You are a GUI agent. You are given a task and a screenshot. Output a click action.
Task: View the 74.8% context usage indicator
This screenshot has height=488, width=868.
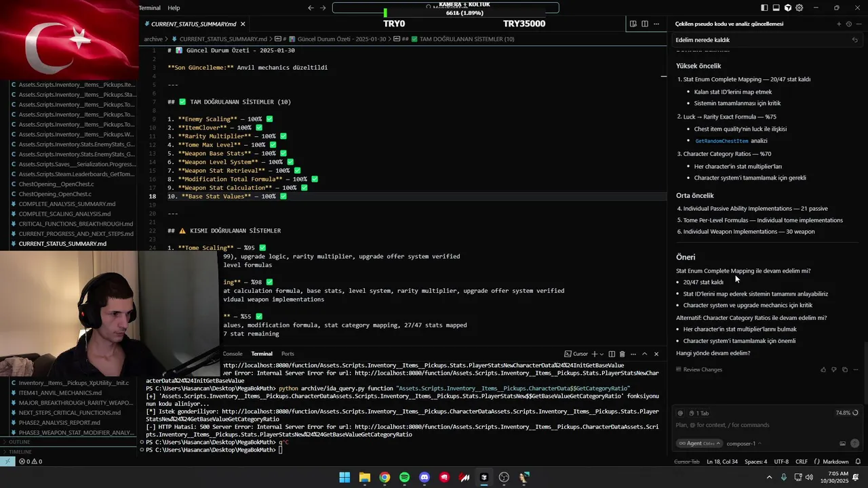pos(847,413)
